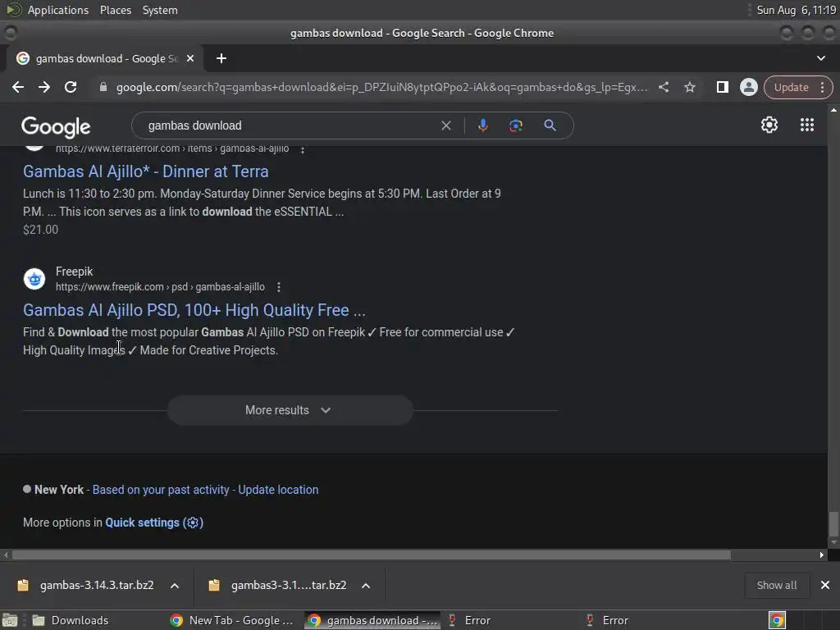
Task: Open the System menu
Action: (x=160, y=10)
